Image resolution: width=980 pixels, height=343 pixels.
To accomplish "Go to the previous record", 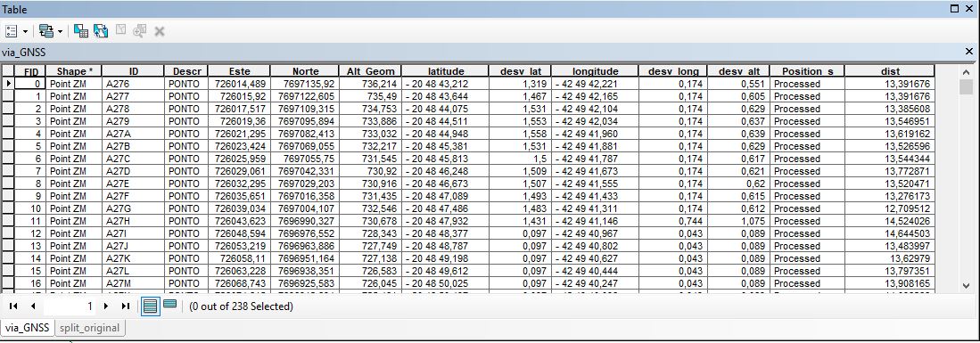I will pos(32,306).
